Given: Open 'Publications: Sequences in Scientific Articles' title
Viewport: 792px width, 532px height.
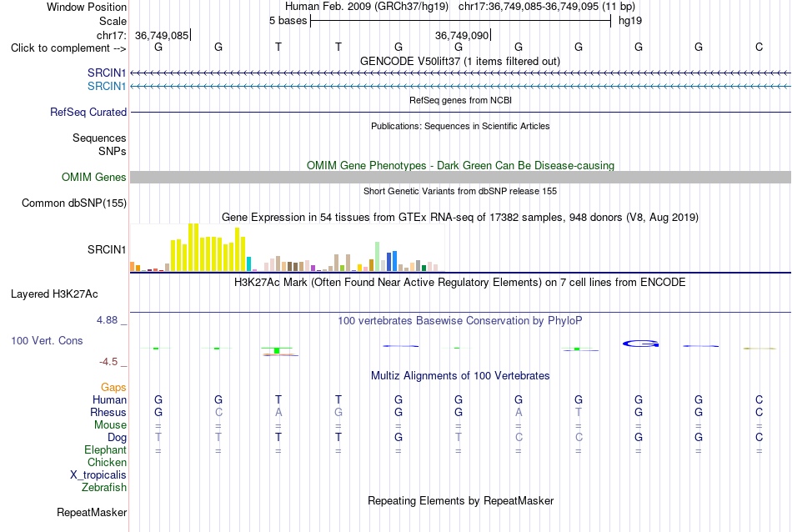Looking at the screenshot, I should (460, 126).
